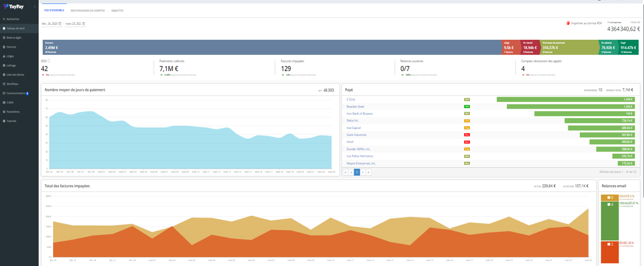Click the DSO info icon
644x266 pixels.
coord(49,61)
